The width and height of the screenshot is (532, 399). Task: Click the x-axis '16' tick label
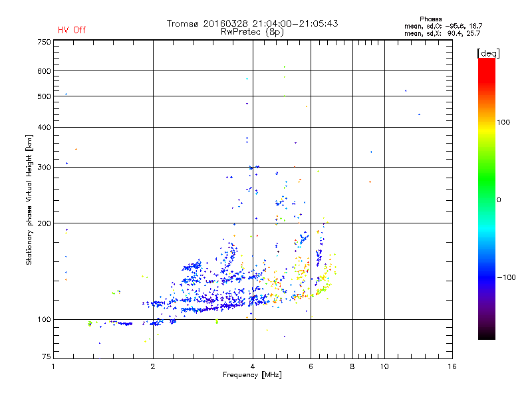tap(452, 366)
